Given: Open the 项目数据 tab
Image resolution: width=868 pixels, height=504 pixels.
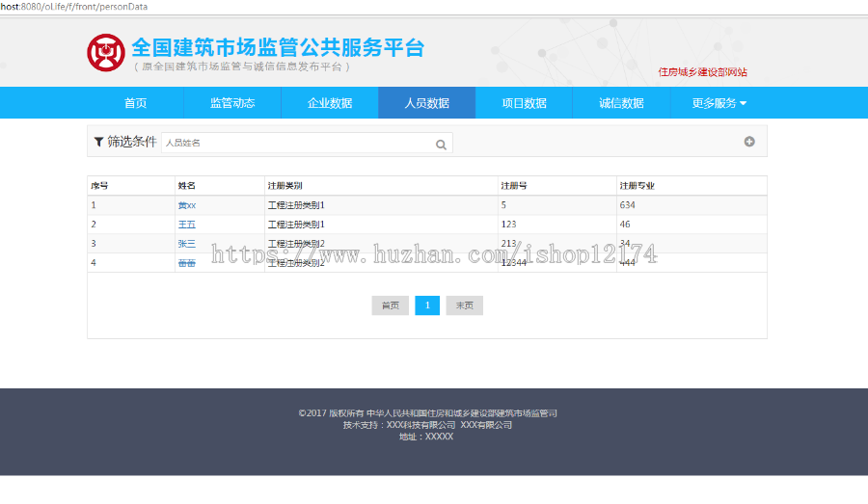Looking at the screenshot, I should (x=525, y=103).
